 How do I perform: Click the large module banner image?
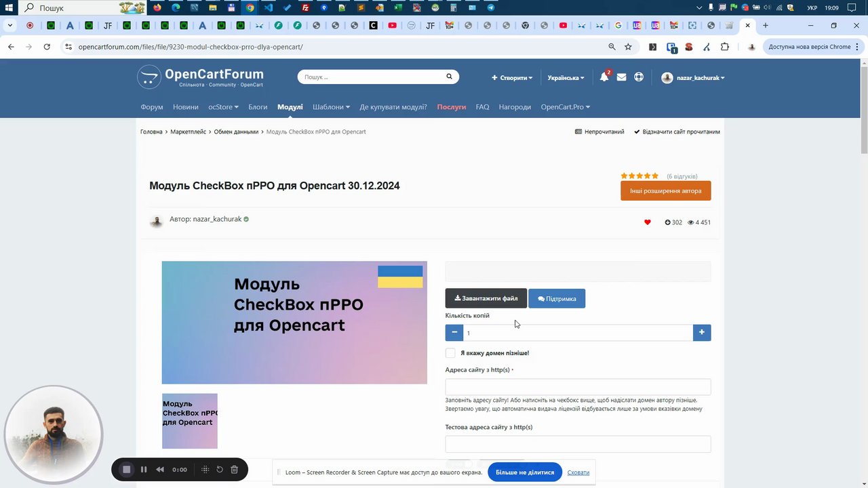[294, 323]
